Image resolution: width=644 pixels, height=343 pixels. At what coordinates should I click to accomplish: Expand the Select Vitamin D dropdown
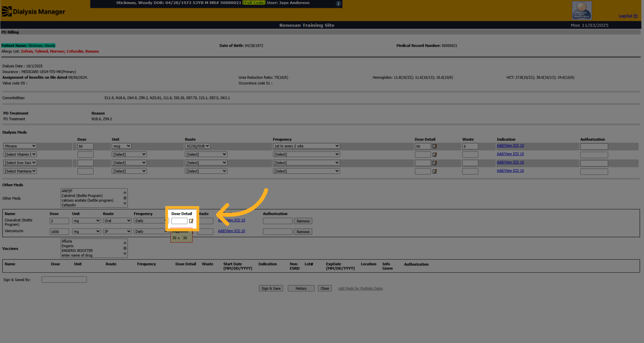point(20,154)
